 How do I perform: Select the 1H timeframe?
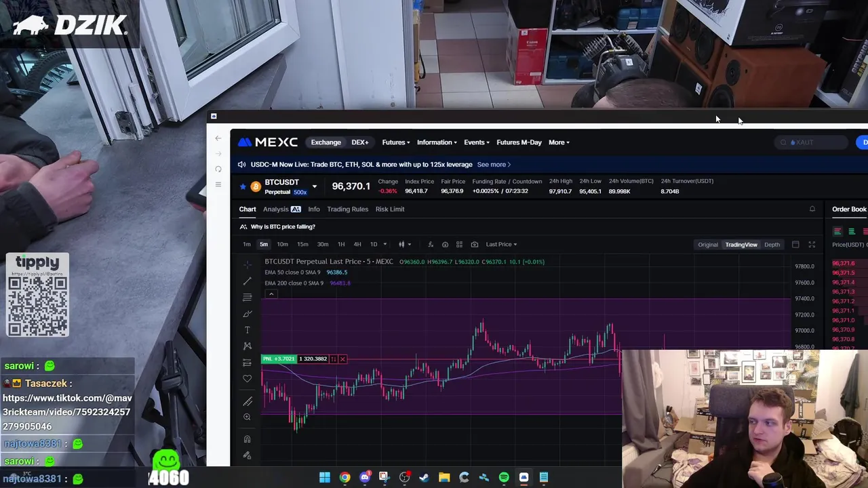[x=341, y=244]
